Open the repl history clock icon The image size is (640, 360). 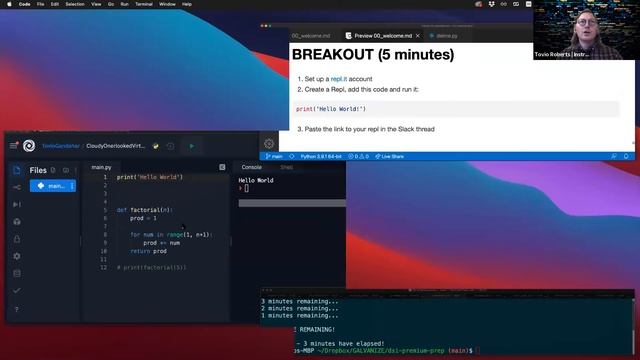(171, 146)
